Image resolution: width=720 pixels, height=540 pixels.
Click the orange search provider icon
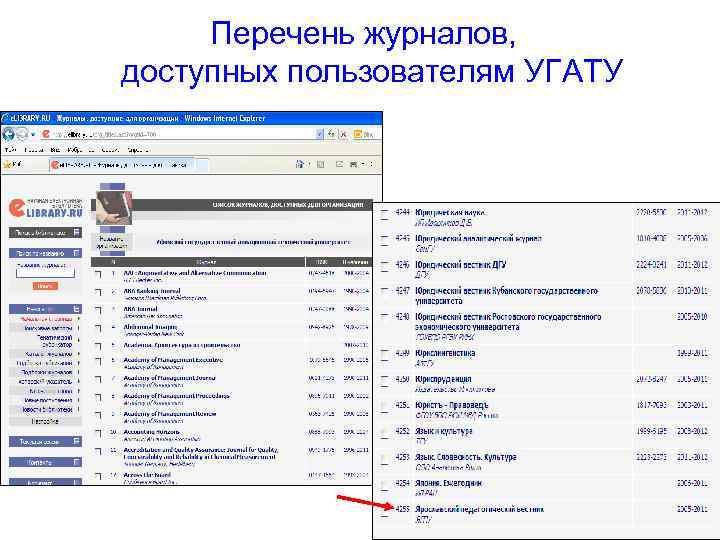click(357, 134)
